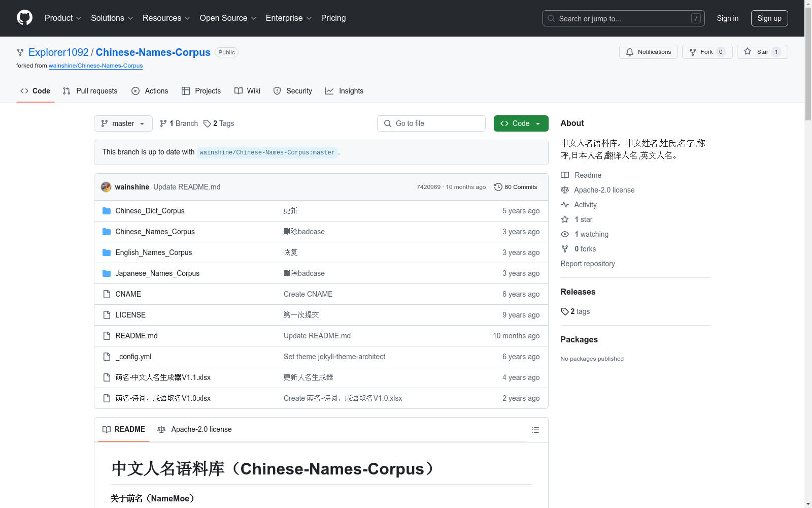Open the green Code dropdown
This screenshot has height=508, width=812.
tap(521, 123)
